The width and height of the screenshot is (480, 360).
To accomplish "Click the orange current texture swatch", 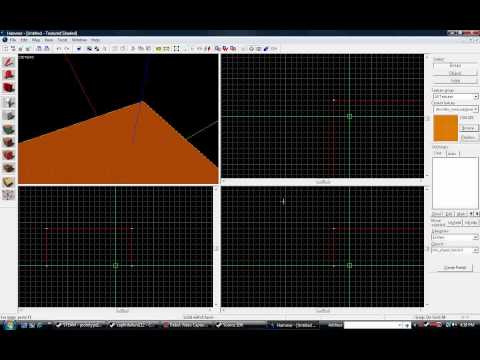I will coord(445,128).
